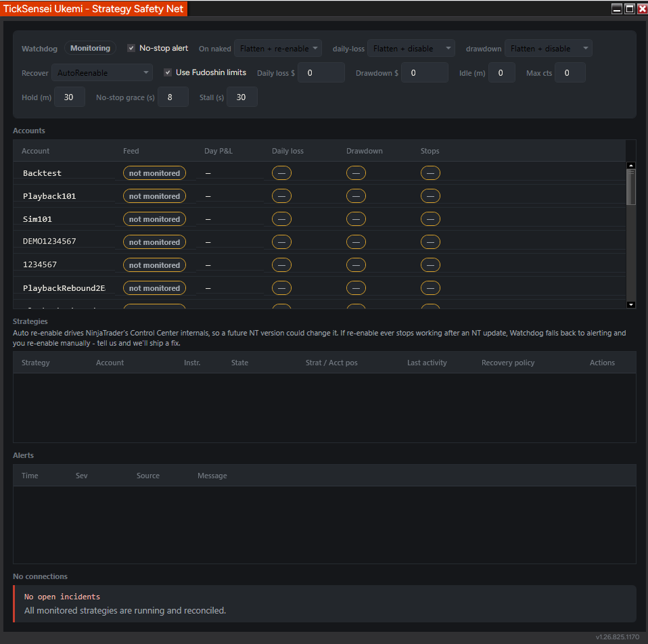Click PlaybackRebound2E's Daily loss status indicator
This screenshot has height=644, width=648.
[281, 288]
